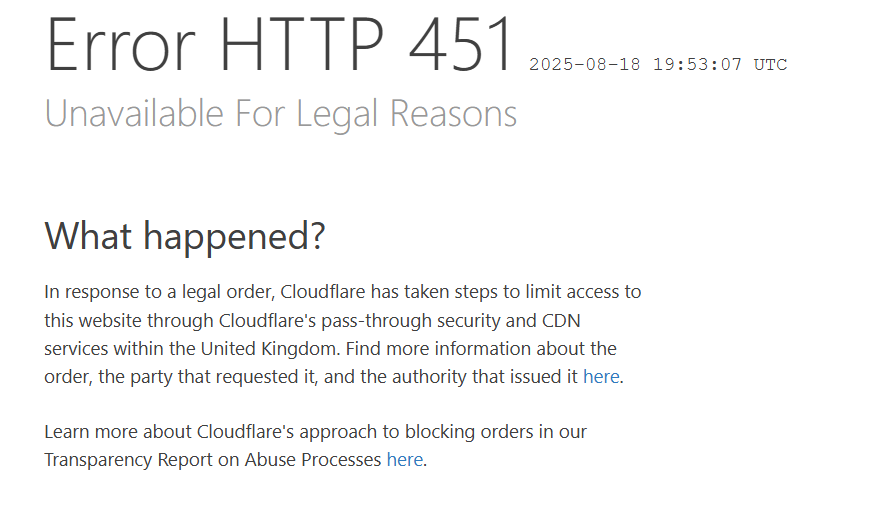The height and width of the screenshot is (523, 894).
Task: Click the "What happened?" heading
Action: point(185,236)
